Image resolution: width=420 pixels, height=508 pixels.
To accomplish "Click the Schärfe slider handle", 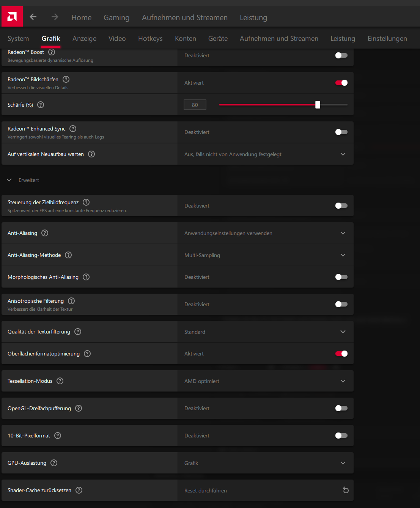I will (x=318, y=105).
